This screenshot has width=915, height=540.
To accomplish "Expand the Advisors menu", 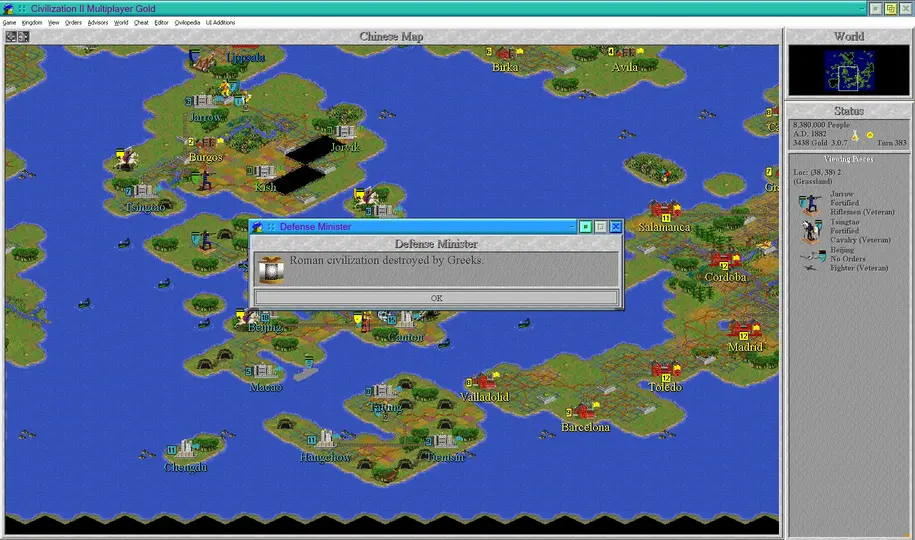I will [97, 21].
